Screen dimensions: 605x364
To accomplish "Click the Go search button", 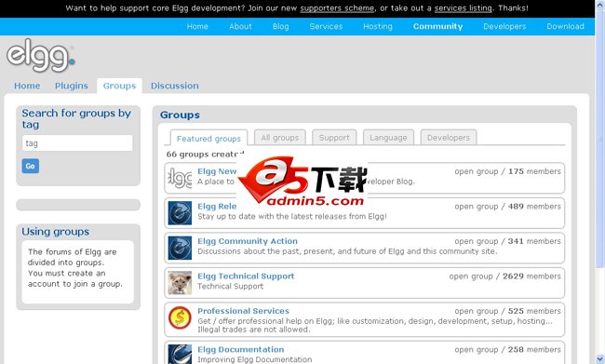I will 31,166.
